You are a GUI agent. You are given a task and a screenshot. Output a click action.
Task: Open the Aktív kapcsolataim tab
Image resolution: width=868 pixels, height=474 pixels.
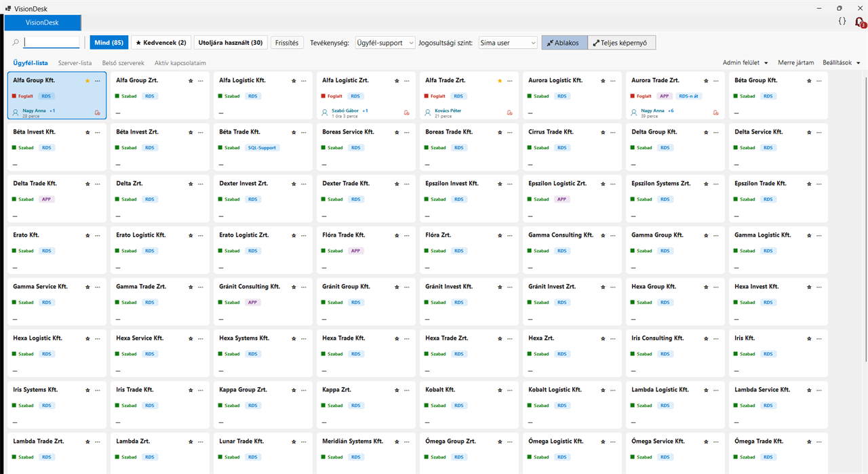180,63
